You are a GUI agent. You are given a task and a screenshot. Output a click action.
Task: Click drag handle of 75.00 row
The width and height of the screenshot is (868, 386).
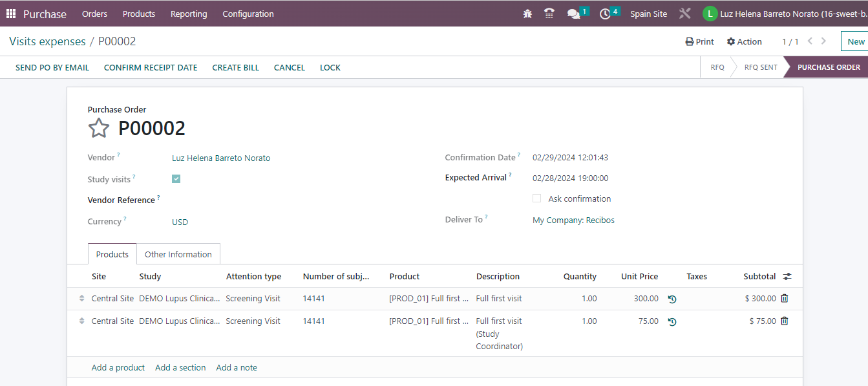81,321
